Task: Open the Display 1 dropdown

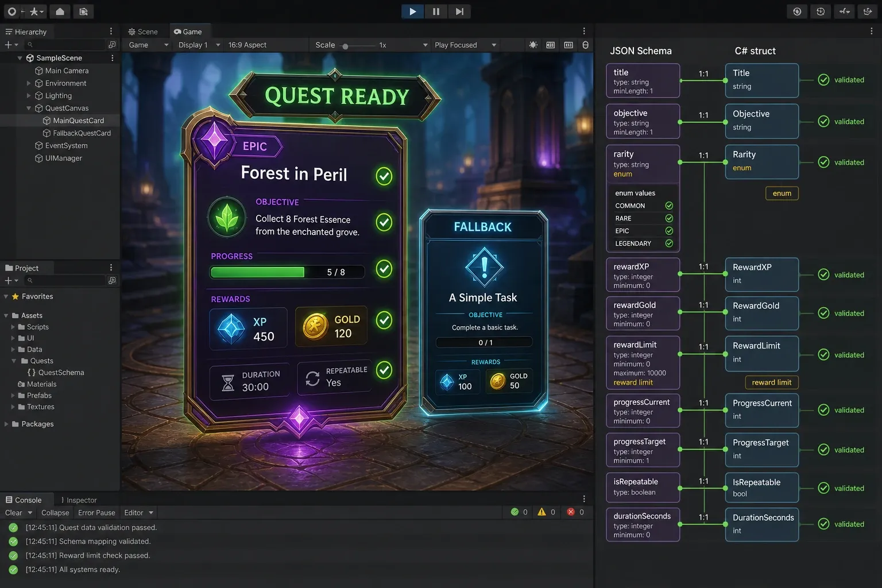Action: point(199,45)
